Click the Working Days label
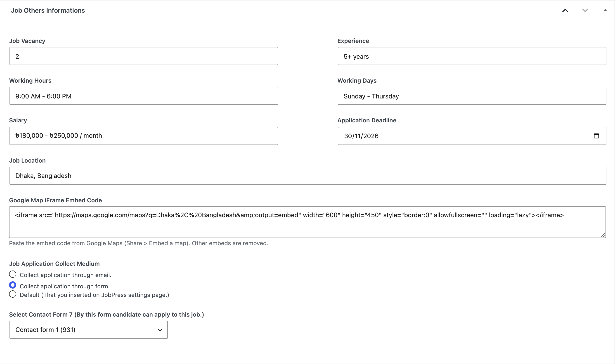Screen dimensions: 615x364 tap(357, 81)
